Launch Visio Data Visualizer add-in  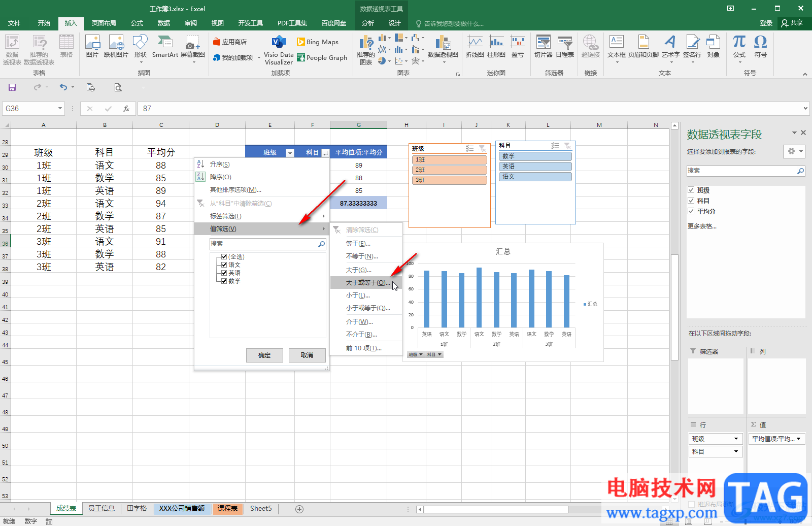(x=279, y=50)
